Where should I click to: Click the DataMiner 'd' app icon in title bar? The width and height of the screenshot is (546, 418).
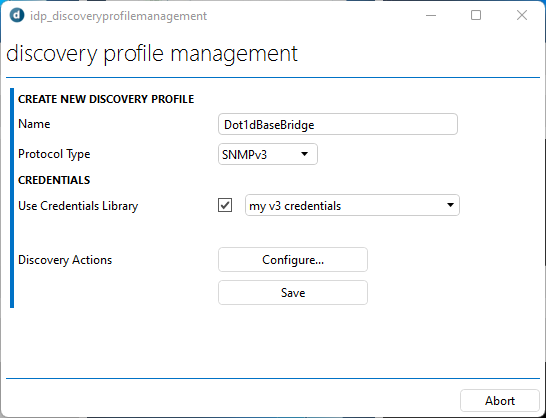[17, 15]
